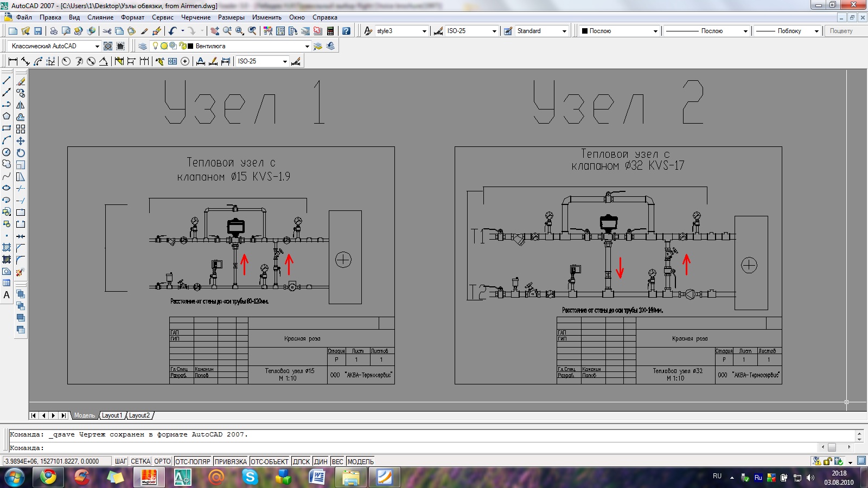The width and height of the screenshot is (868, 488).
Task: Expand the style3 text style dropdown
Action: 424,31
